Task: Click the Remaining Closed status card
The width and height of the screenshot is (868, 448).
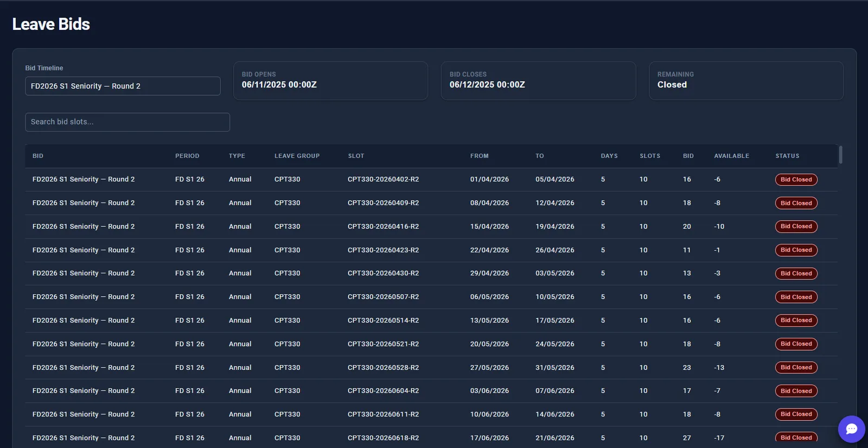Action: (746, 81)
